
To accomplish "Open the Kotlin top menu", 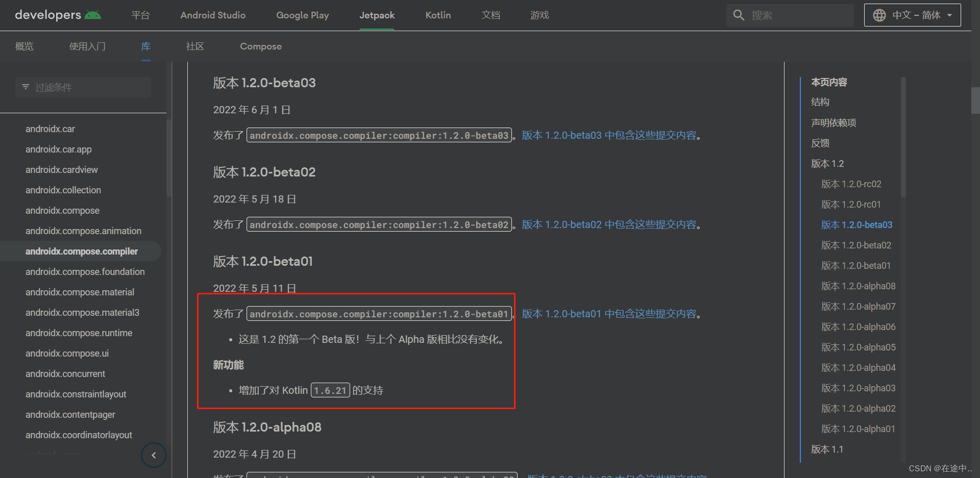I will [438, 15].
